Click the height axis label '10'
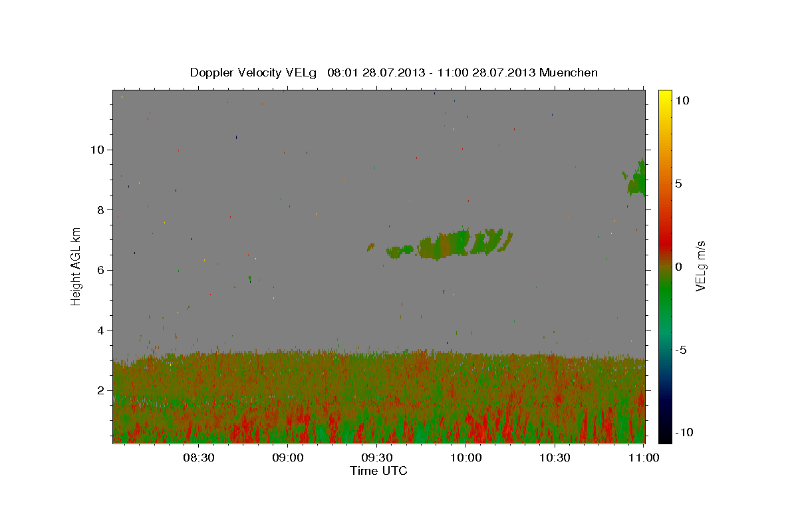Screen dimensions: 798x532 [97, 150]
